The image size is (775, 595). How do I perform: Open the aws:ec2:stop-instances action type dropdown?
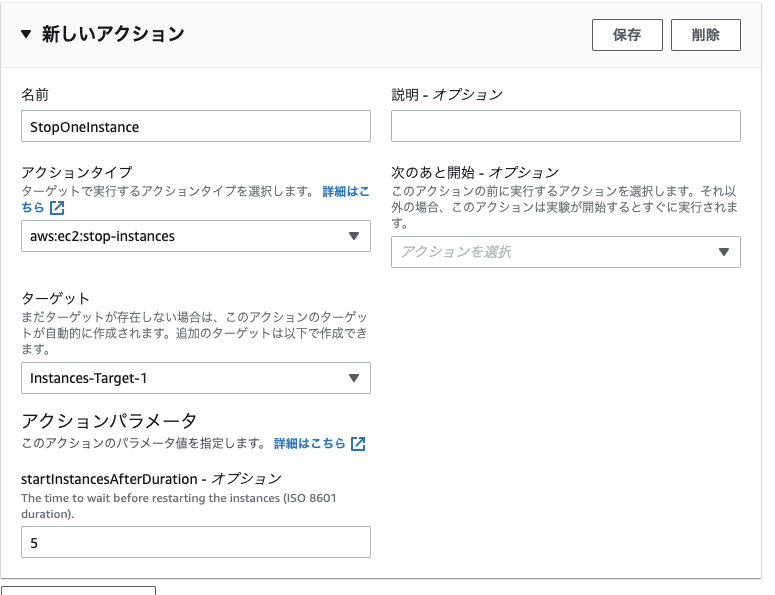point(196,236)
